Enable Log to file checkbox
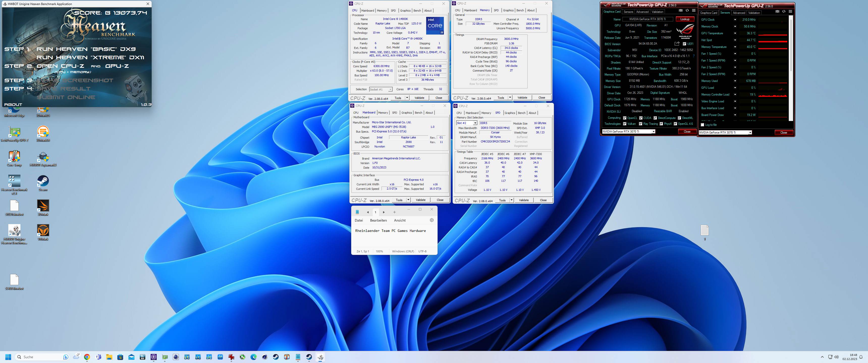Image resolution: width=868 pixels, height=363 pixels. pos(702,125)
